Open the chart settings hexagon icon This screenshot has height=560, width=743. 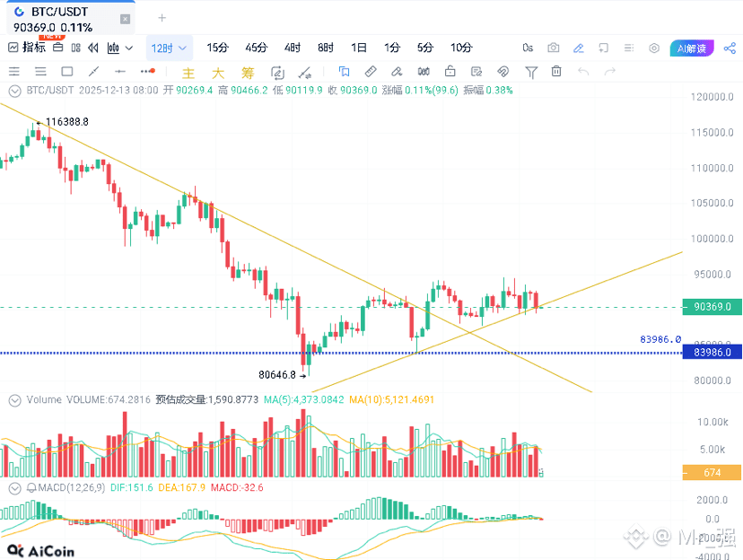tap(654, 48)
